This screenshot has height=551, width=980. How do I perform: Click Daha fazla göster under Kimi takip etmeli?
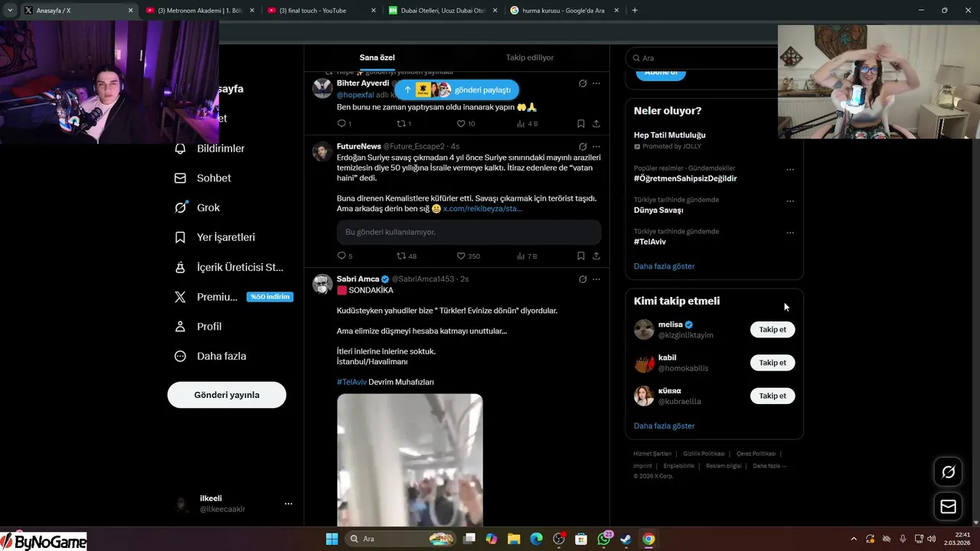[x=664, y=425]
